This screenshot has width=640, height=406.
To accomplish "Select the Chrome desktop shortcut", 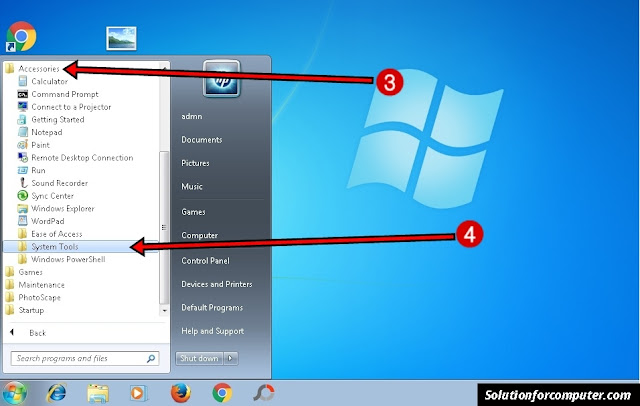I will (21, 37).
